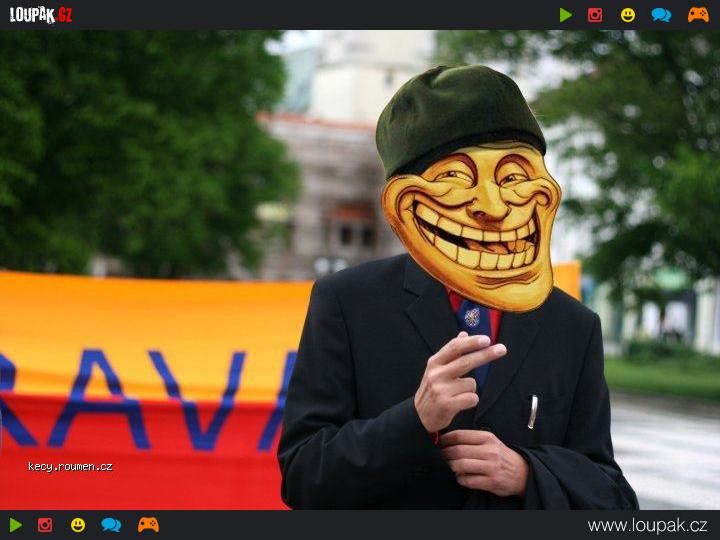Open the red camera icon in bottom bar

tap(45, 525)
